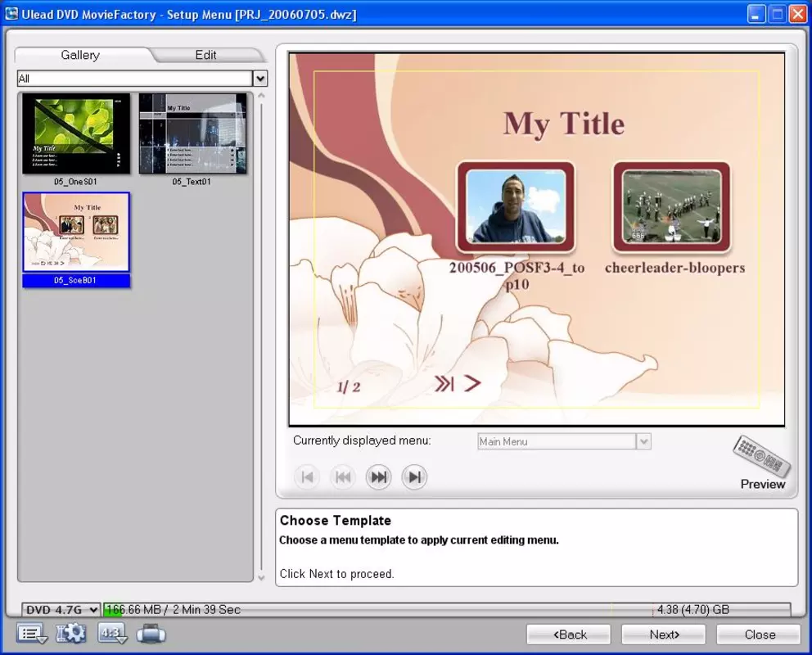
Task: Go to the last menu page
Action: 414,477
